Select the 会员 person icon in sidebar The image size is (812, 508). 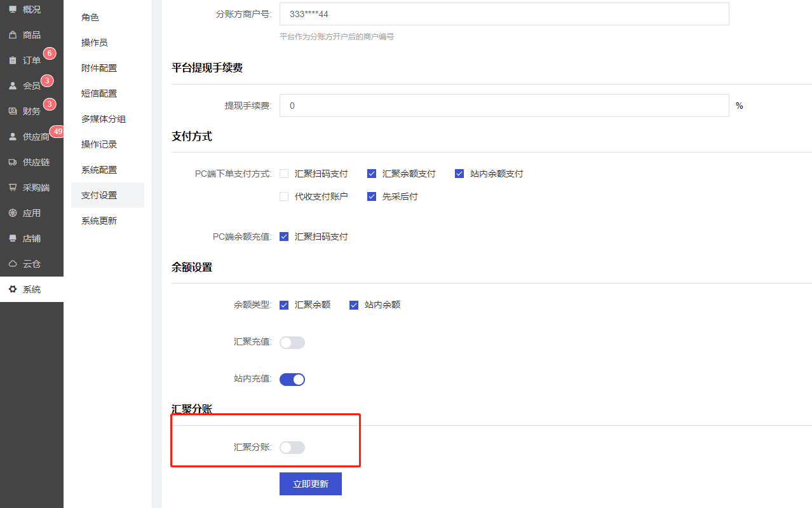pyautogui.click(x=13, y=86)
